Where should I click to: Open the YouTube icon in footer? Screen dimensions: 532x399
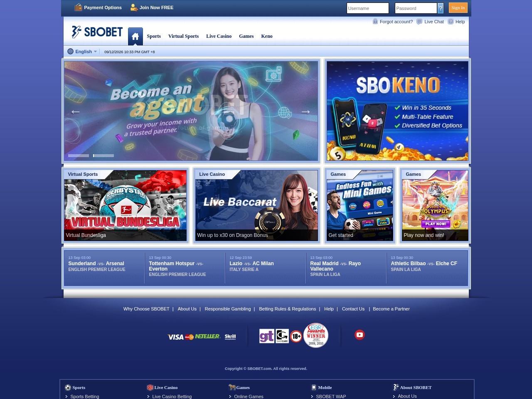pyautogui.click(x=360, y=335)
